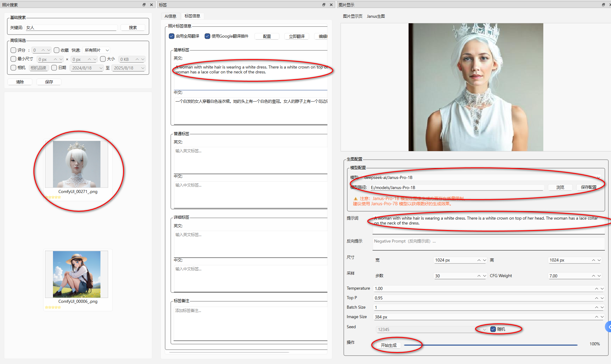Undock the 标签 panel with its float icon
Screen dimensions: 611x364
tap(324, 5)
